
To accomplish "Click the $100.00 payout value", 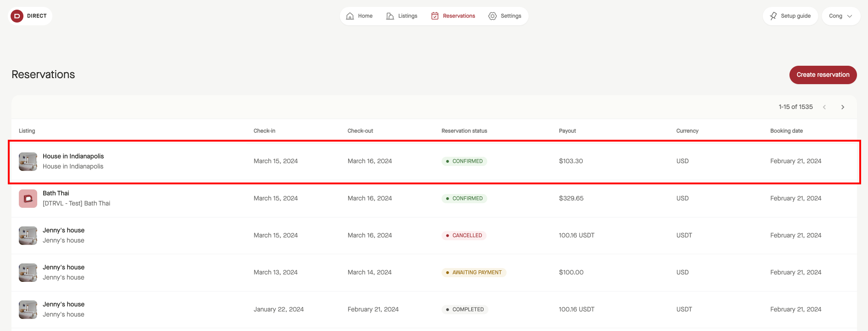I will click(571, 273).
